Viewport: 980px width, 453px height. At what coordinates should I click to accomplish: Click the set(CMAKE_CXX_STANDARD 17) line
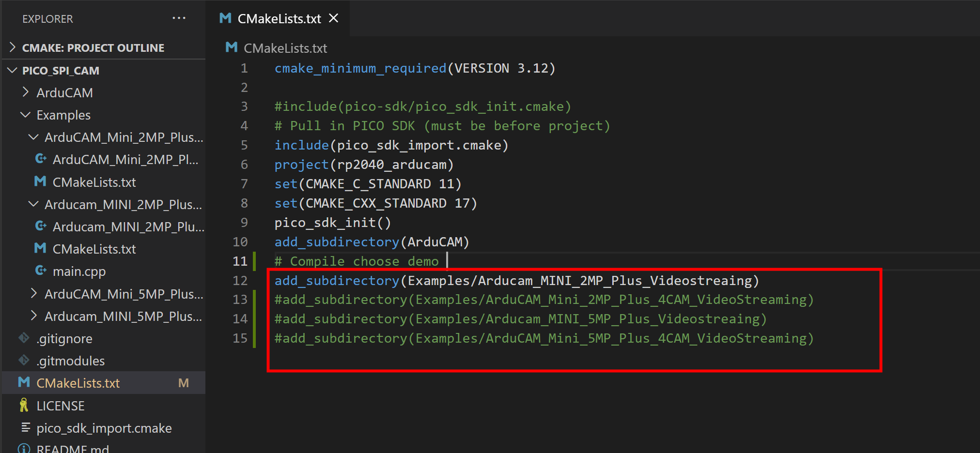(376, 203)
